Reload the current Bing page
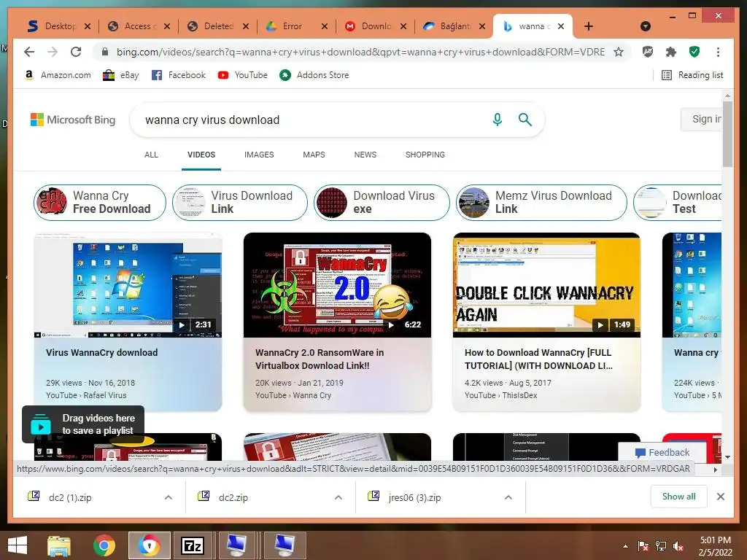The width and height of the screenshot is (747, 560). pyautogui.click(x=76, y=52)
